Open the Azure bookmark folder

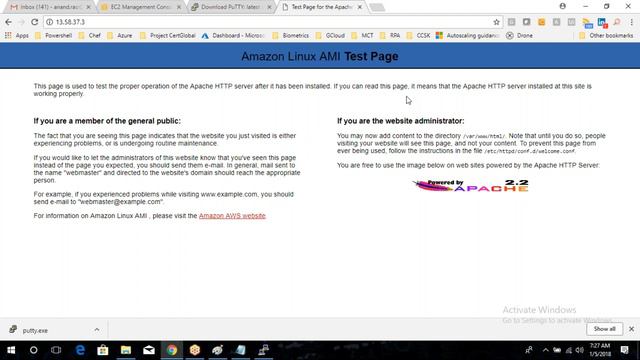[x=120, y=36]
